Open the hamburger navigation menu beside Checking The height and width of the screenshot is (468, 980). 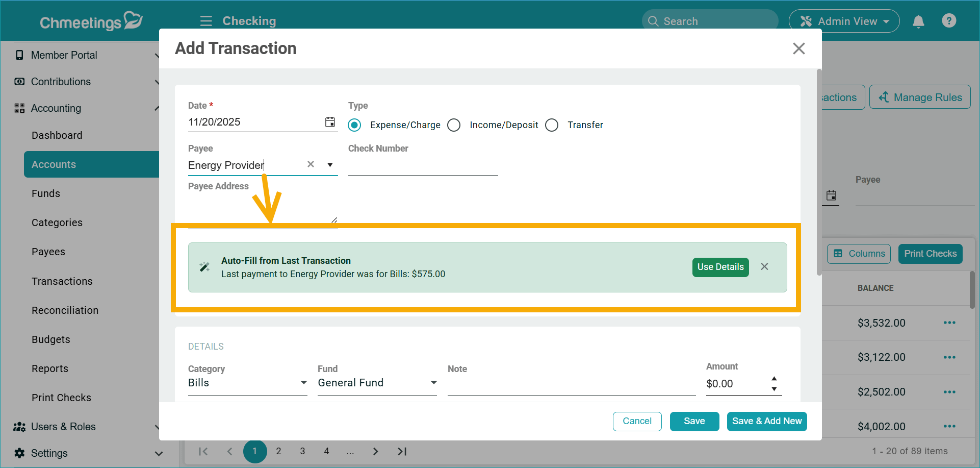click(205, 21)
